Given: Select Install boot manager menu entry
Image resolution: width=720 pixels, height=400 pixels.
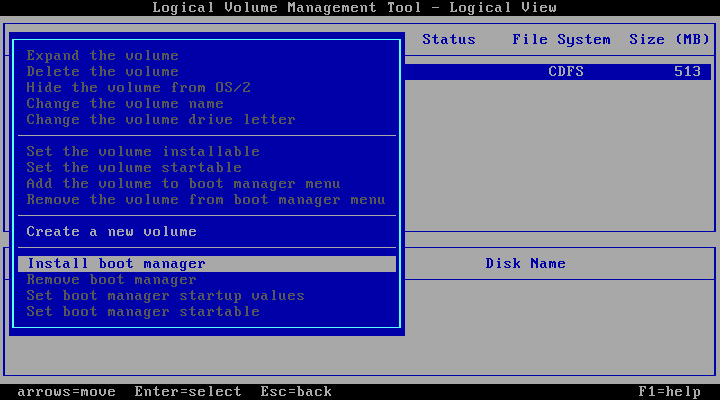Looking at the screenshot, I should pos(207,264).
